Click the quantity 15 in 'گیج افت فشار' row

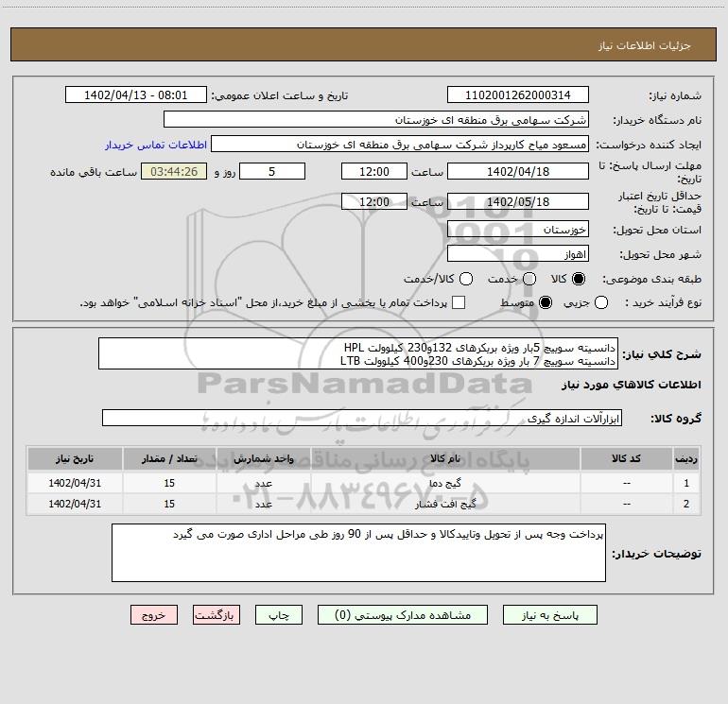(169, 504)
